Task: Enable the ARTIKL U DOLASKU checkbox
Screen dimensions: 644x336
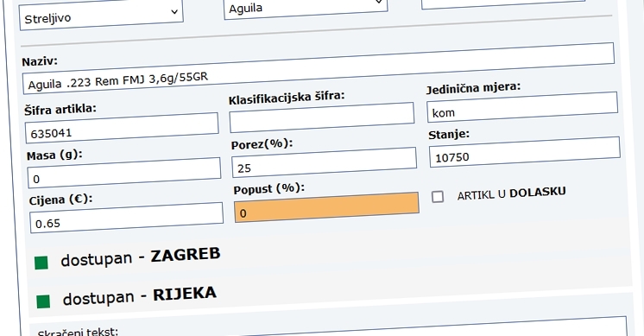Action: 438,197
